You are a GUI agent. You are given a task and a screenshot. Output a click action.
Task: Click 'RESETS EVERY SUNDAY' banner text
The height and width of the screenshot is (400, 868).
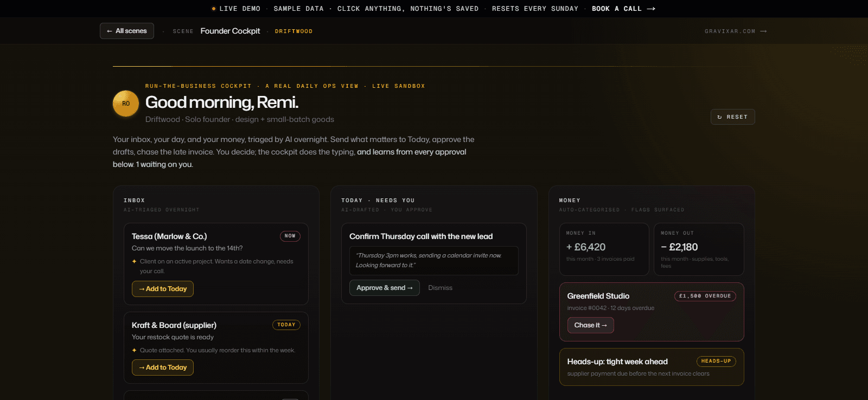[x=535, y=9]
